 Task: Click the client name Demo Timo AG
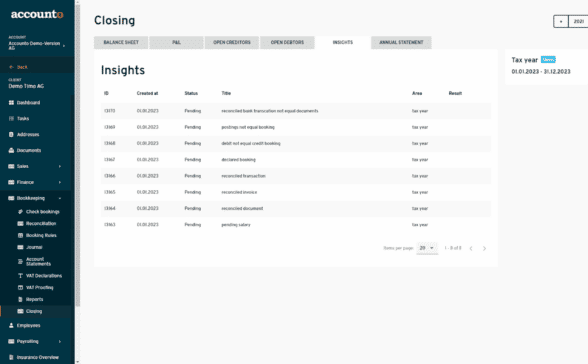coord(26,86)
